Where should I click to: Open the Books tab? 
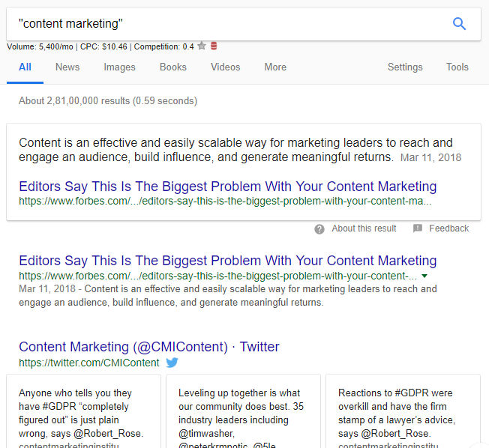point(173,67)
